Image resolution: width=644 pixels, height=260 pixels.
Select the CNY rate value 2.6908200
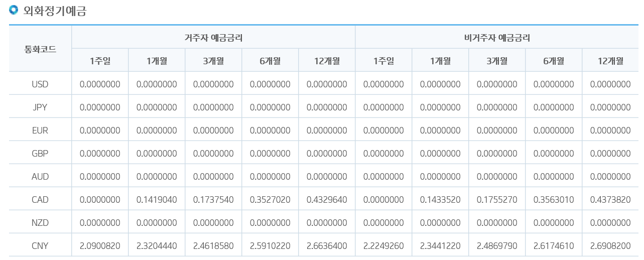610,245
